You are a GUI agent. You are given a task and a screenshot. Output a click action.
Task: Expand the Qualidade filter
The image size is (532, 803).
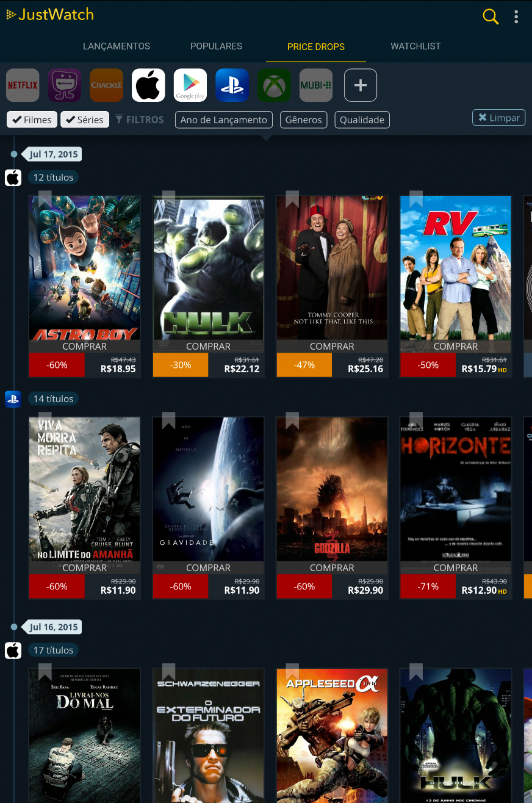point(362,120)
